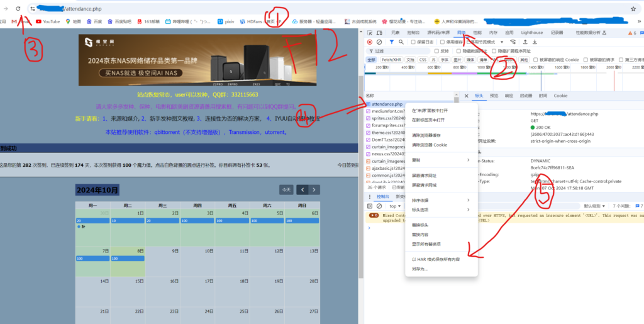Select the forumsprites.css request row
This screenshot has height=324, width=644.
[x=386, y=125]
